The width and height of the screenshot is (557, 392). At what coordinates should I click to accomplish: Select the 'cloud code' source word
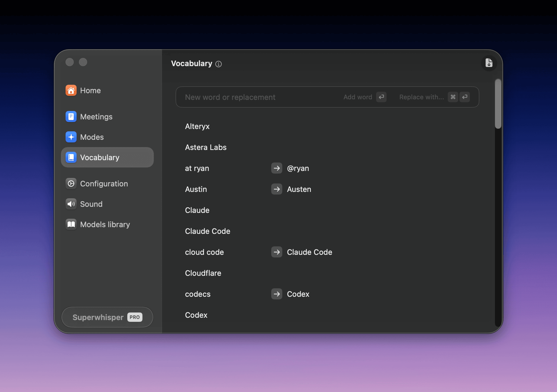click(204, 252)
